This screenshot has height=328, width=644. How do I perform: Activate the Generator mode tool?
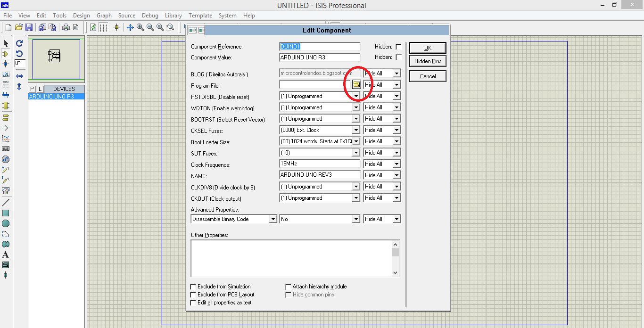click(x=6, y=158)
